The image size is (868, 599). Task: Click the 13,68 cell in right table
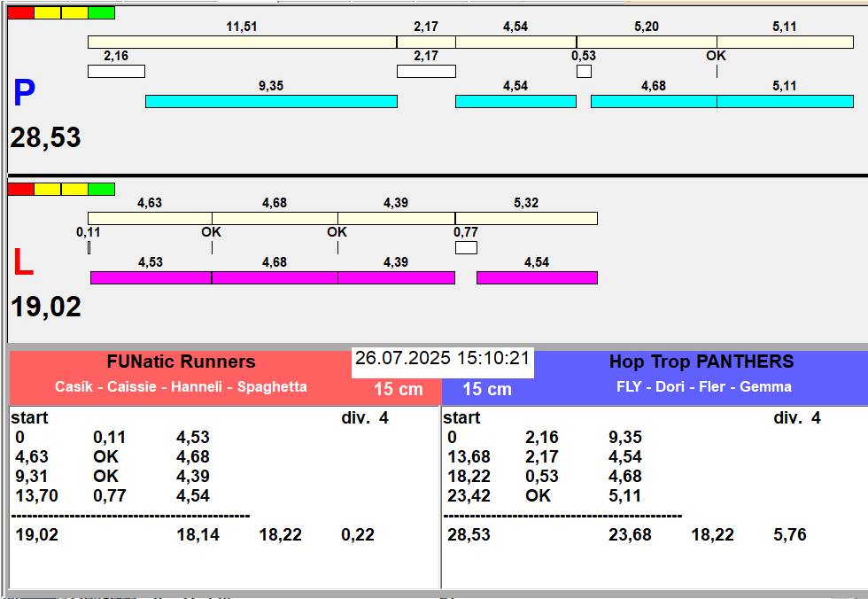[469, 456]
